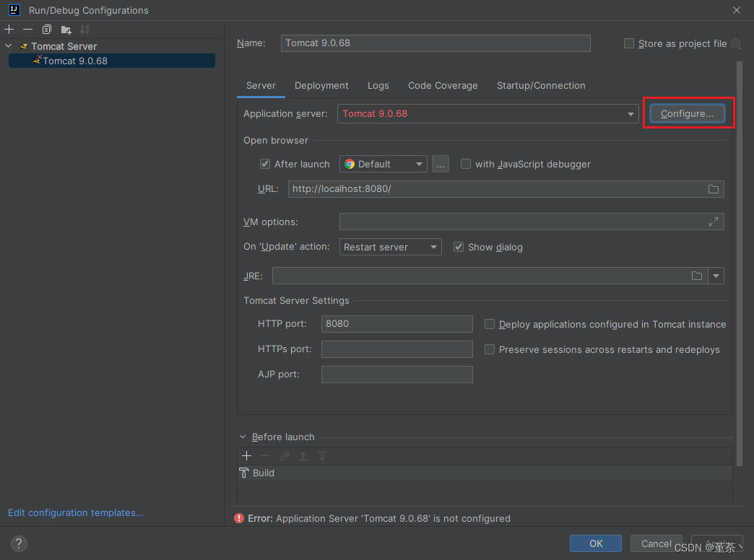The image size is (754, 560).
Task: Switch to the Code Coverage tab
Action: (x=443, y=86)
